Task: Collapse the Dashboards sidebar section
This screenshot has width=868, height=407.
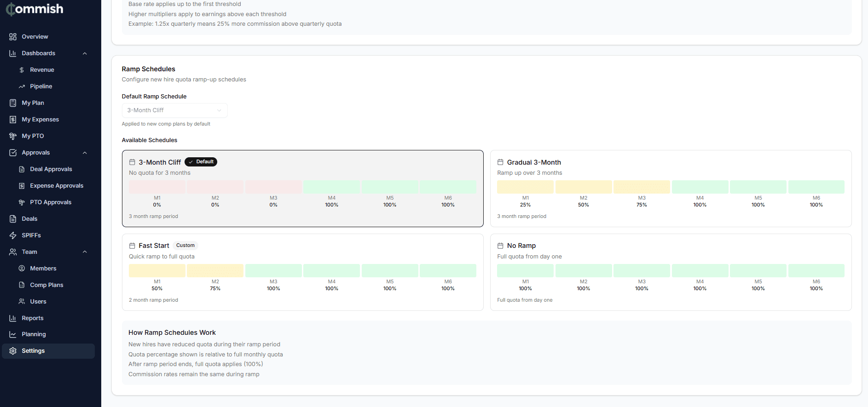Action: [85, 53]
